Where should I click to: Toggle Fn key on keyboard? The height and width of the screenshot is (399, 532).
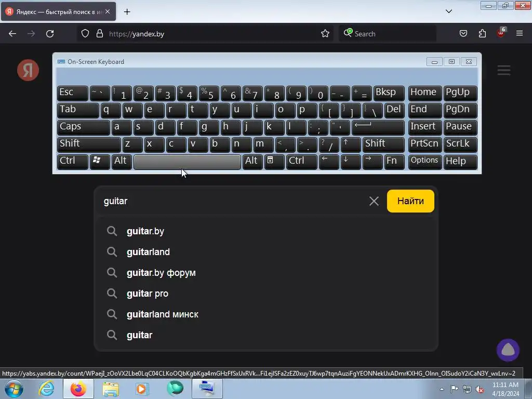(x=394, y=162)
